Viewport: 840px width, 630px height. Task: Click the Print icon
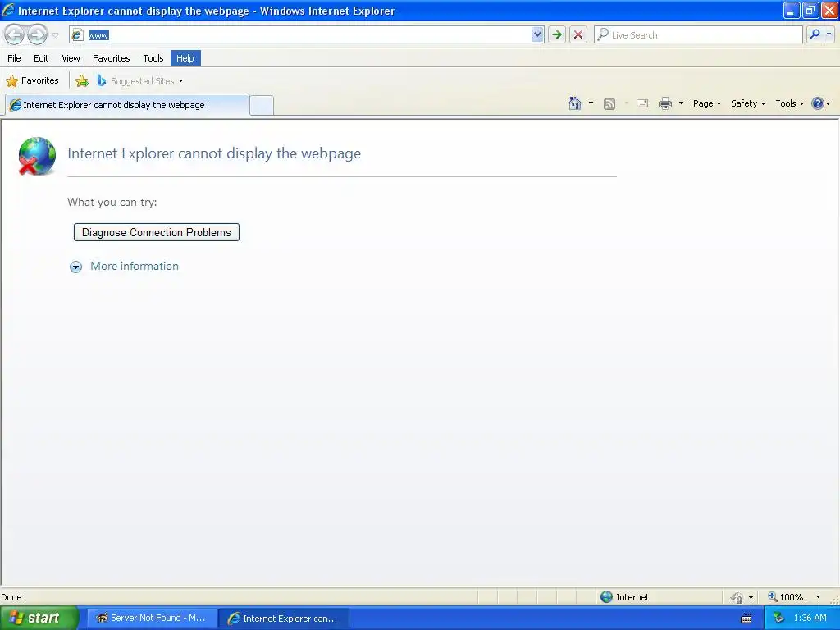click(664, 103)
